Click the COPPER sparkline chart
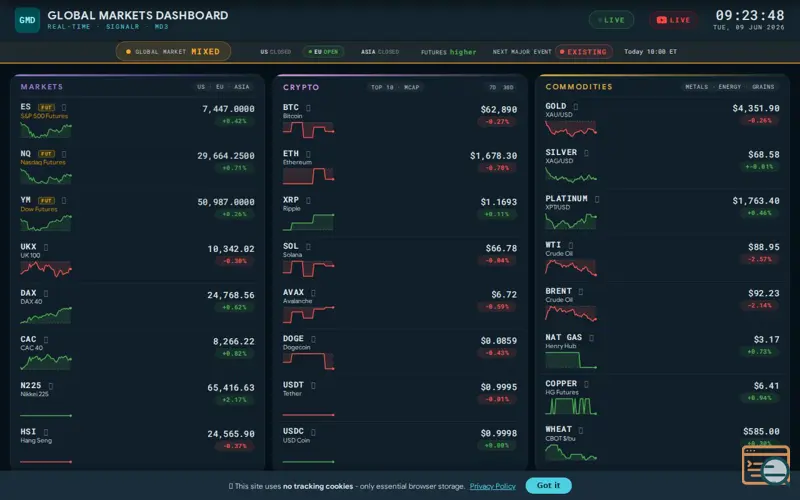 pos(570,406)
